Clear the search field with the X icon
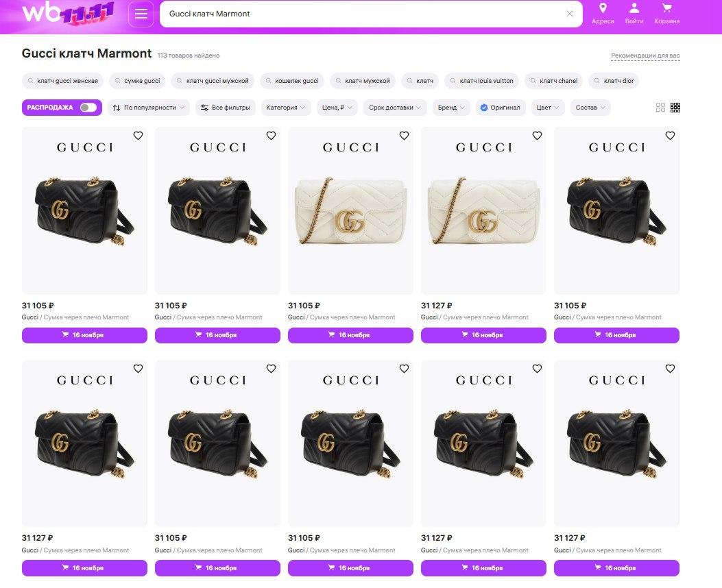The width and height of the screenshot is (722, 588). coord(570,14)
